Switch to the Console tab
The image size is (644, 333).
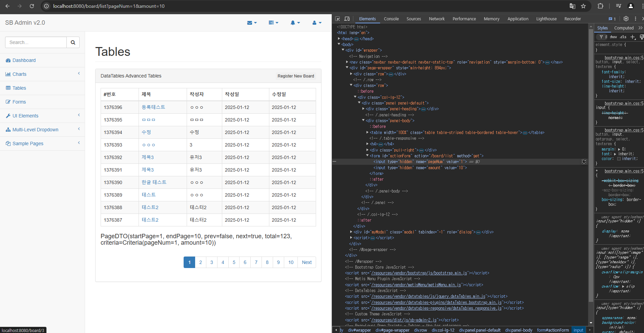pos(391,19)
